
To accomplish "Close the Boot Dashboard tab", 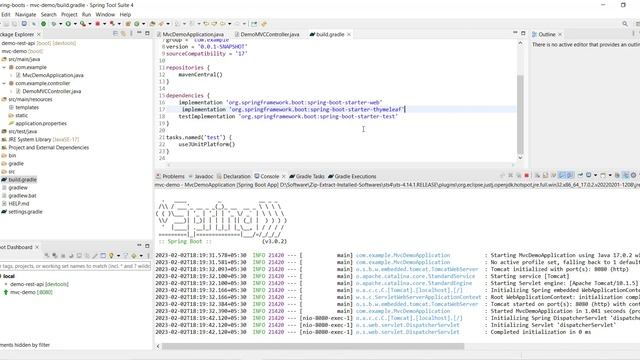I will [37, 247].
